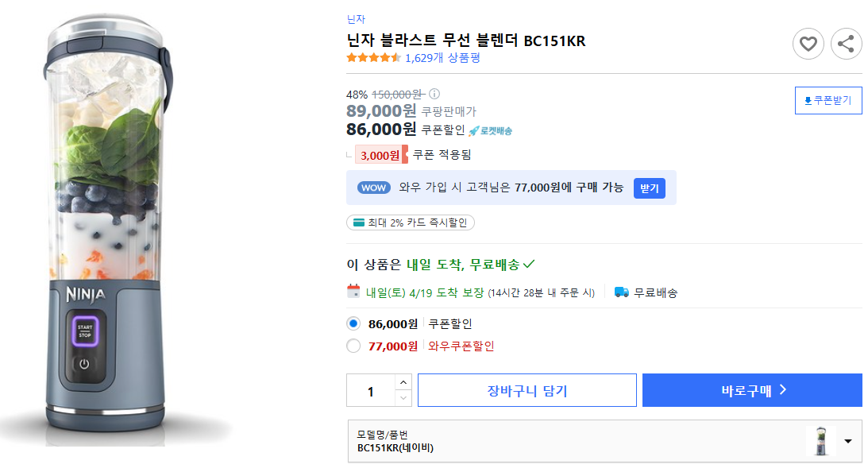This screenshot has width=868, height=472.
Task: Open the 모델명/품번 model selection dropdown
Action: pos(847,442)
